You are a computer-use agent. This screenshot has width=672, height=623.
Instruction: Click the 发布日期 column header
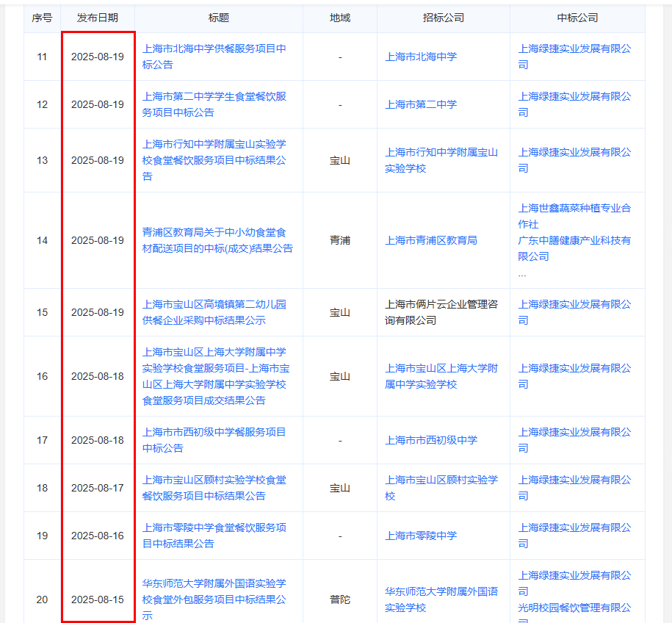click(x=97, y=18)
